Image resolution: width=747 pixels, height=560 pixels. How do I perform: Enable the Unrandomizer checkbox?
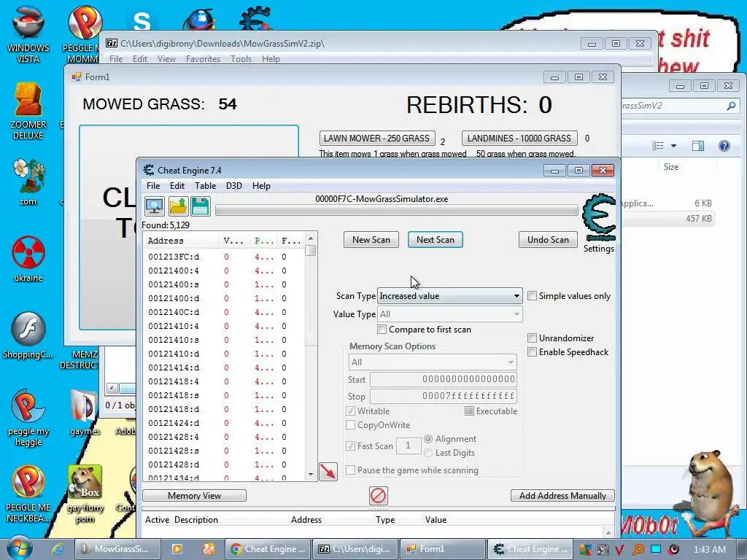[x=532, y=338]
